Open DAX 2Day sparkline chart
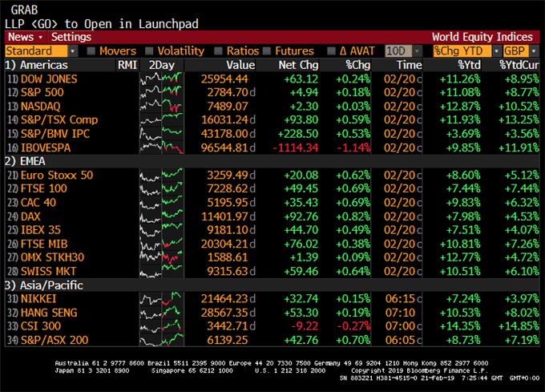 [x=162, y=216]
